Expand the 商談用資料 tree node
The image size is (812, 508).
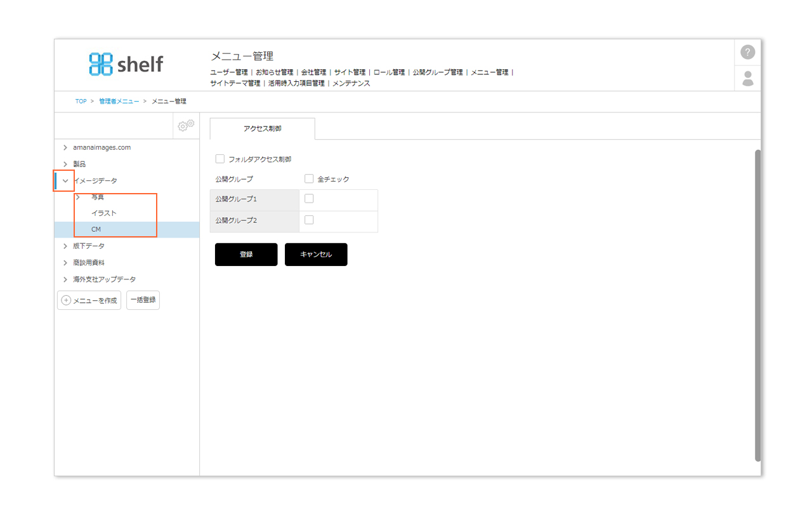(x=65, y=262)
